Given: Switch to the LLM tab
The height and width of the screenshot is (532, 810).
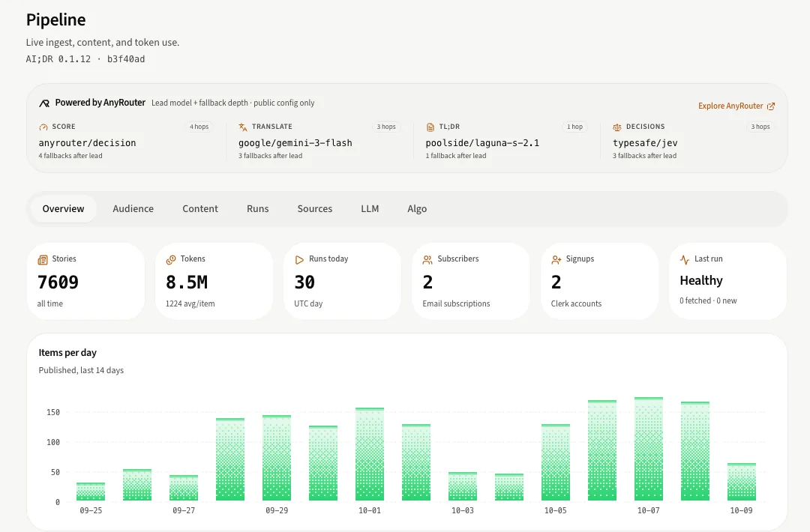Looking at the screenshot, I should point(370,209).
